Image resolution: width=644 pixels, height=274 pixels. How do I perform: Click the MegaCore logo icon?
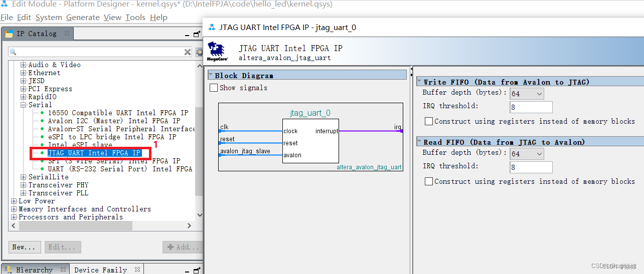point(218,52)
